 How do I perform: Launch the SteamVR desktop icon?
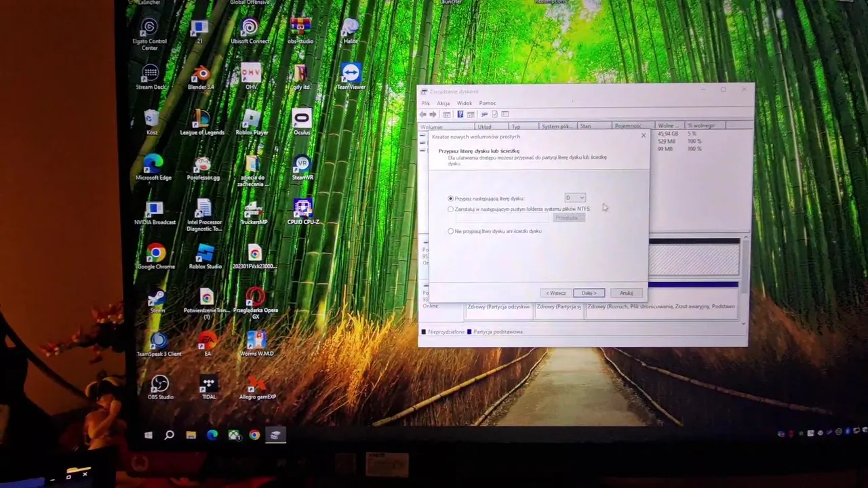tap(302, 168)
